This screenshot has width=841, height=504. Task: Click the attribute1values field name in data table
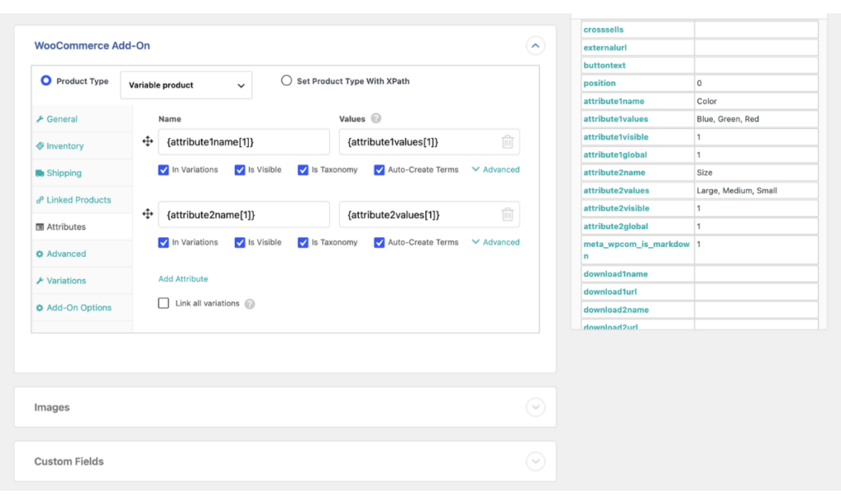click(x=616, y=119)
